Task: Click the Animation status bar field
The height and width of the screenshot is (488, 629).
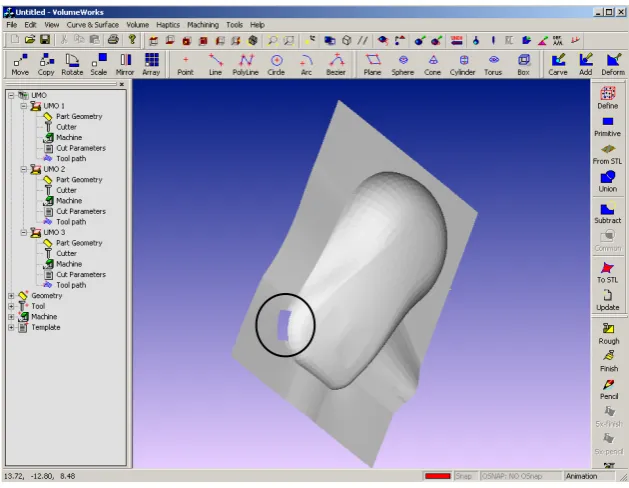Action: pos(589,476)
